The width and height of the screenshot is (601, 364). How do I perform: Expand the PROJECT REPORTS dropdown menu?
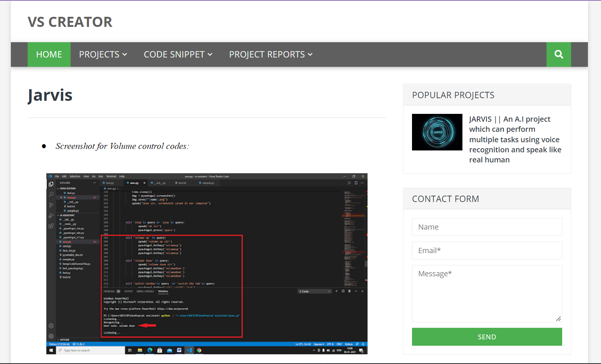(x=271, y=55)
